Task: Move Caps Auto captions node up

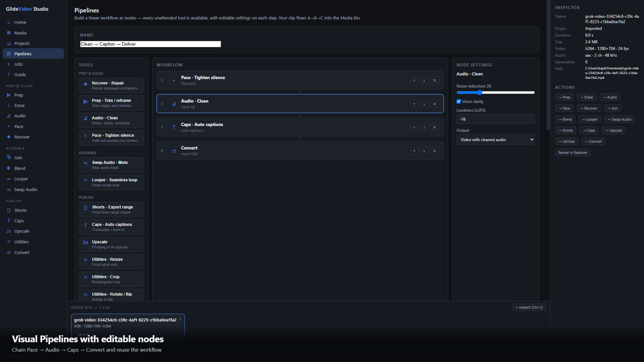Action: 414,127
